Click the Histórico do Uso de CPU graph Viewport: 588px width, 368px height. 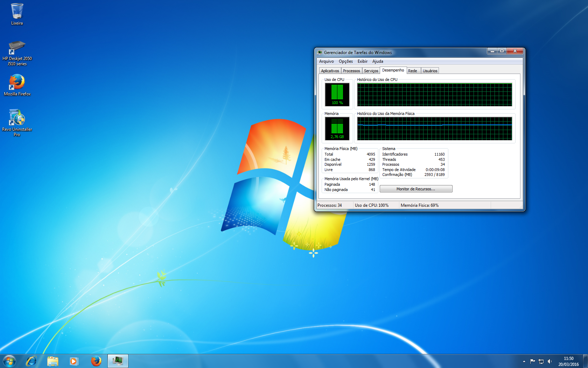tap(434, 94)
